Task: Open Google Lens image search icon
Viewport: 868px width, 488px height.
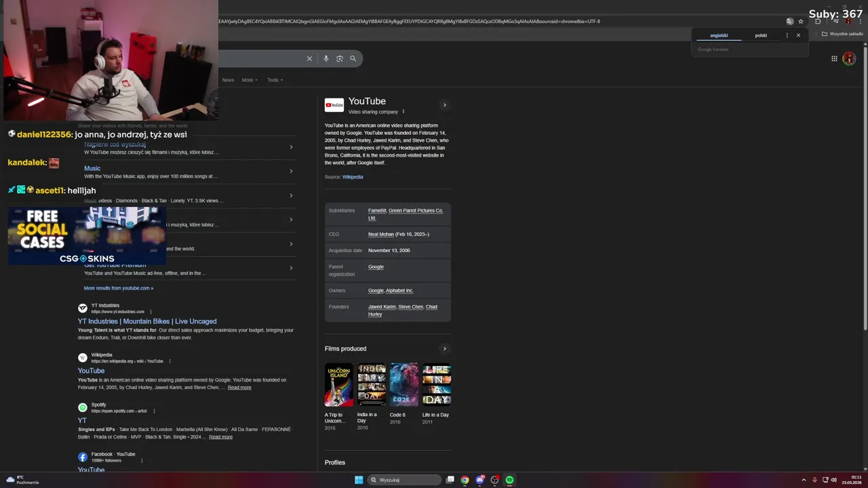Action: click(x=340, y=58)
